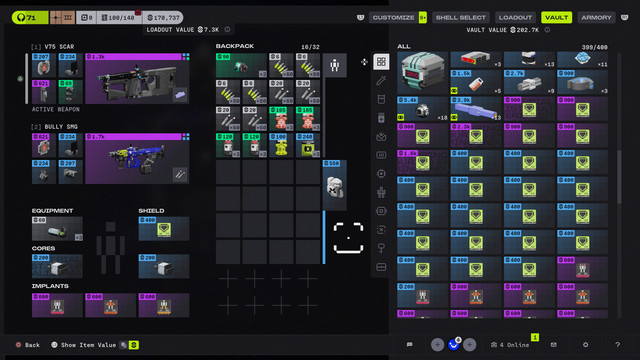640x360 pixels.
Task: Select the wide green backpack item worth 80
Action: point(241,65)
